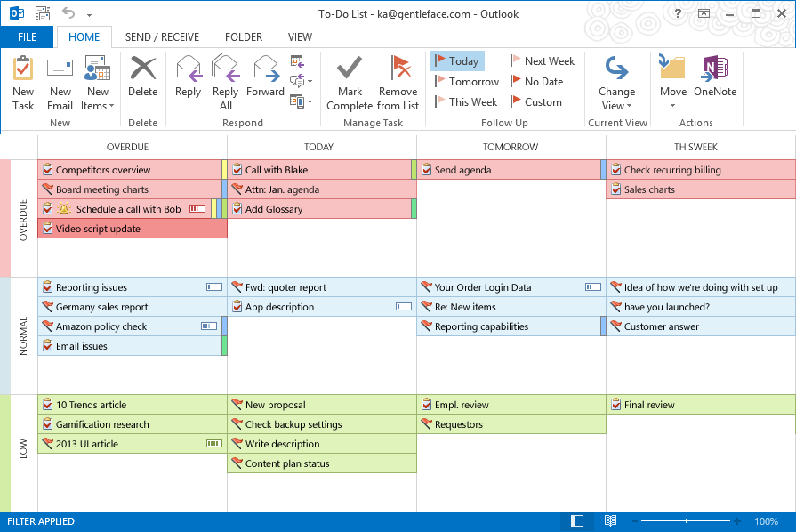
Task: Delete the selected task
Action: pyautogui.click(x=142, y=77)
